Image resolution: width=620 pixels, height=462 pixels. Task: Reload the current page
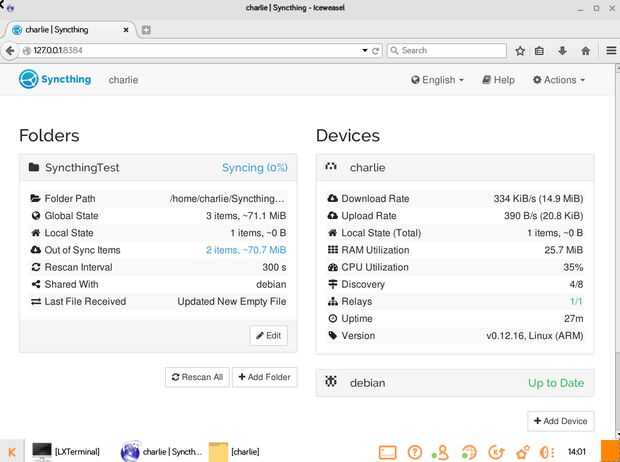376,51
